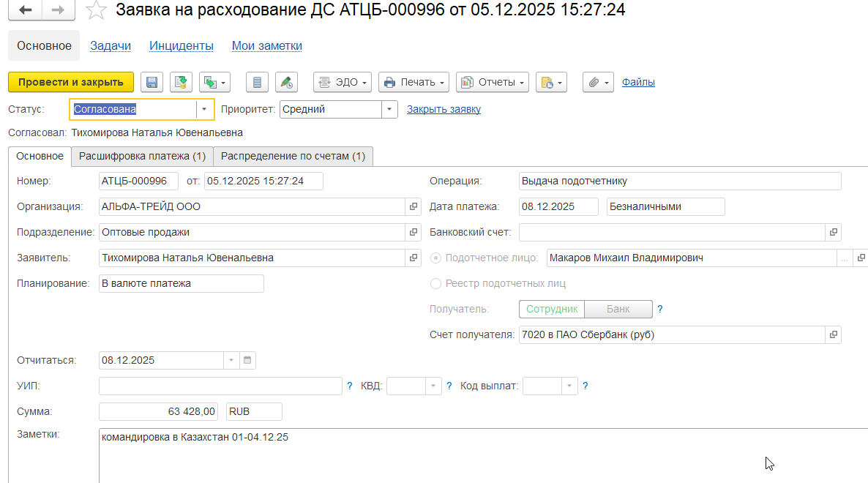
Task: Click the Банковский счет empty field
Action: click(x=672, y=233)
